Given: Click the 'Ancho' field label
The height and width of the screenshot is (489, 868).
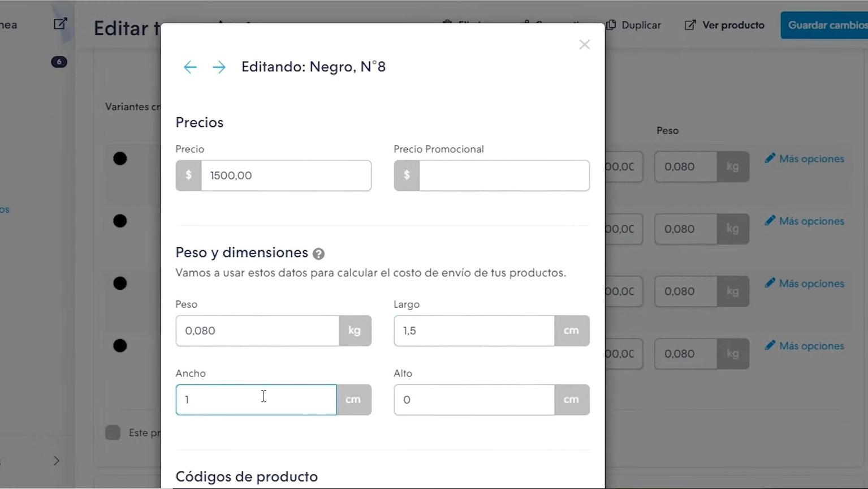Looking at the screenshot, I should tap(191, 374).
